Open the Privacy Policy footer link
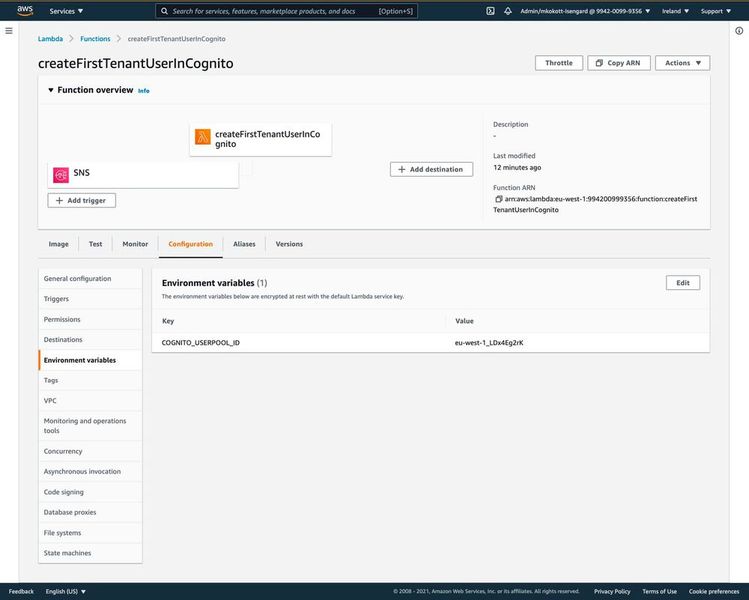 (612, 591)
